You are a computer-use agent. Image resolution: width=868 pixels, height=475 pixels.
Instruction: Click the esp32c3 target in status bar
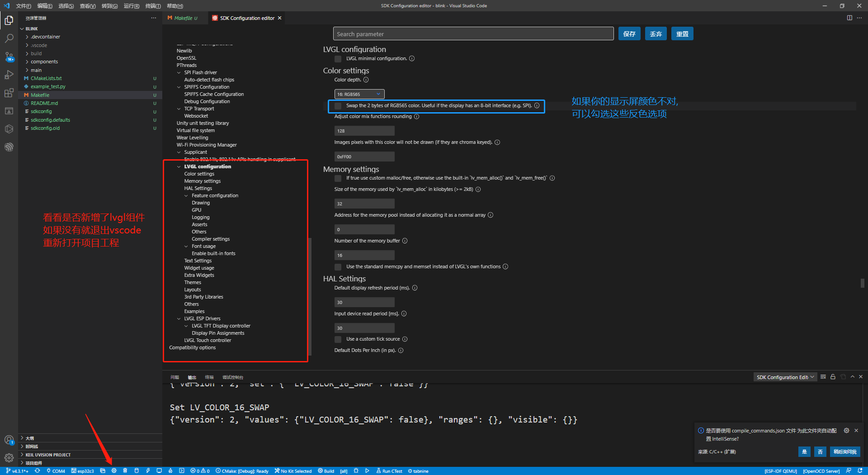tap(83, 471)
